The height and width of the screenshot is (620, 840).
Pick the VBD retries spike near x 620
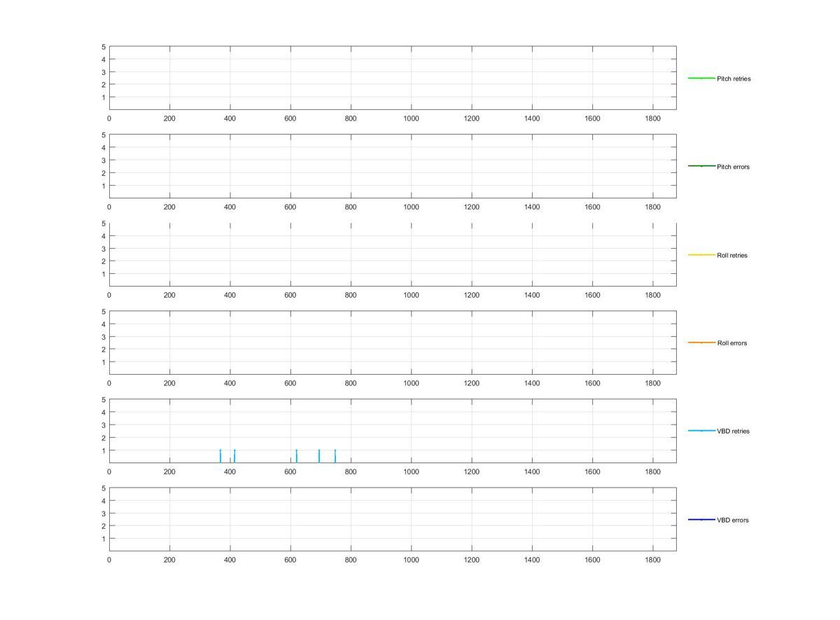[296, 456]
